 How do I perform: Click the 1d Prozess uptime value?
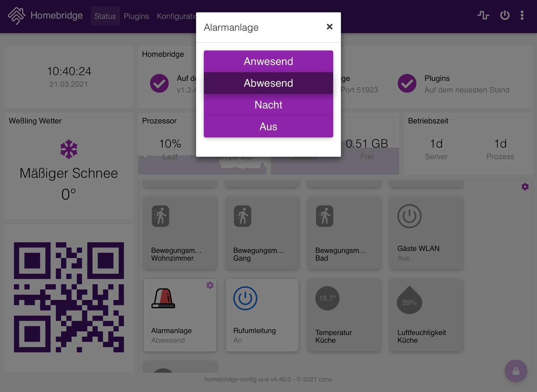pos(500,144)
